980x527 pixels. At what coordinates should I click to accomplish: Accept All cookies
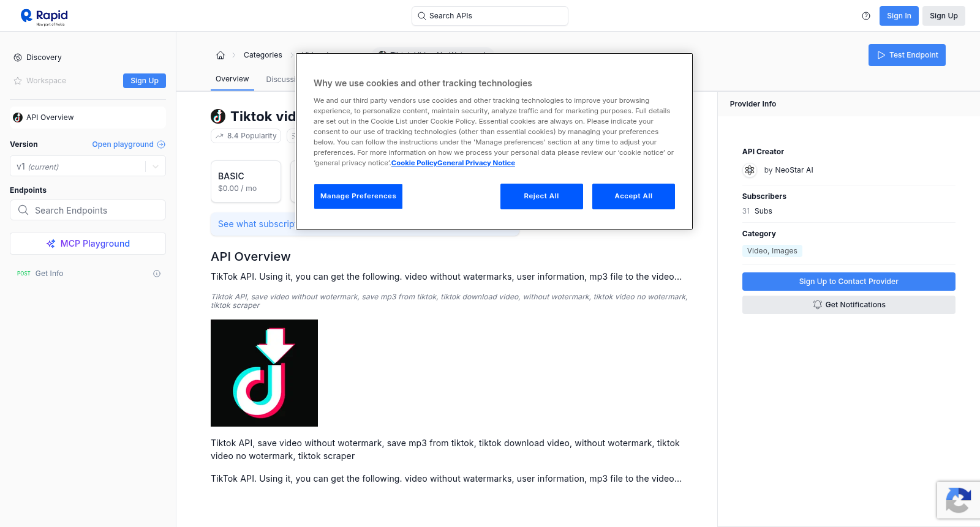point(633,196)
